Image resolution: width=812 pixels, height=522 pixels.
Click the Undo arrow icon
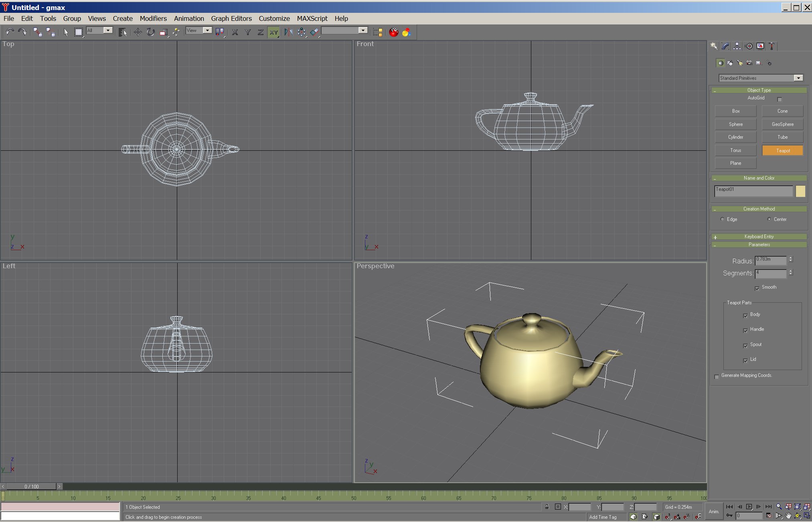tap(10, 32)
